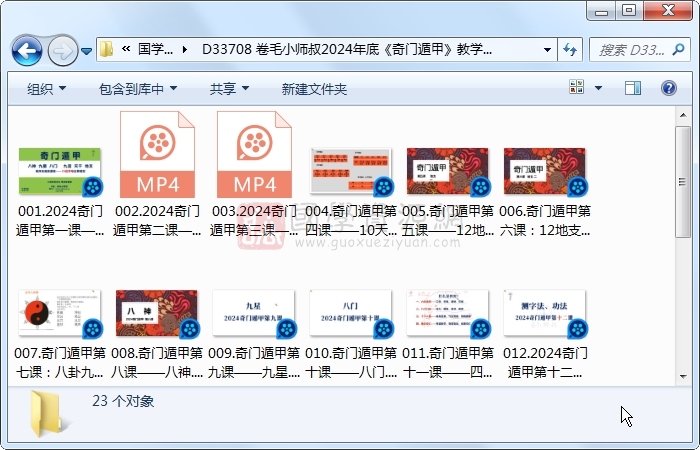The height and width of the screenshot is (450, 700).
Task: Close the Explorer window
Action: click(x=668, y=11)
